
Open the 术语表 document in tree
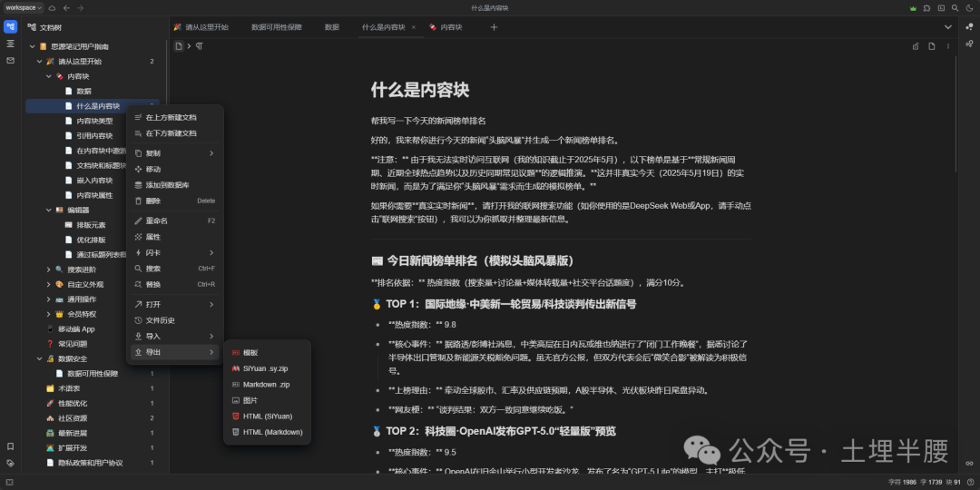coord(93,388)
